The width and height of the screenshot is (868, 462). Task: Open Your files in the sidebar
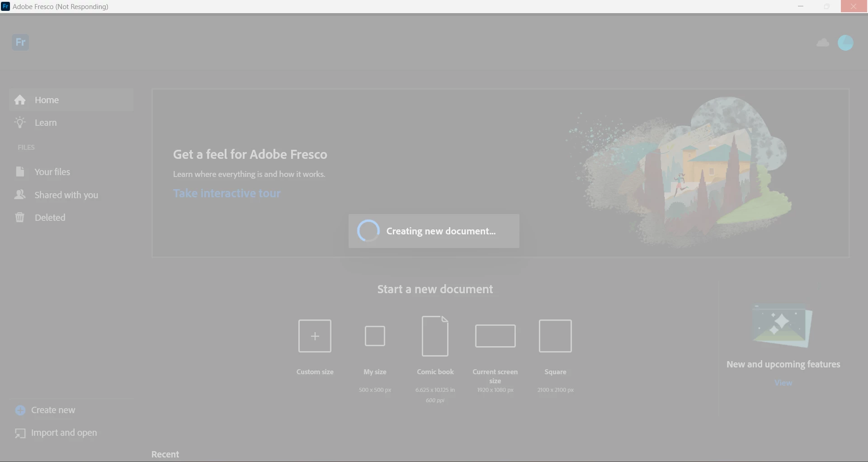click(71, 172)
